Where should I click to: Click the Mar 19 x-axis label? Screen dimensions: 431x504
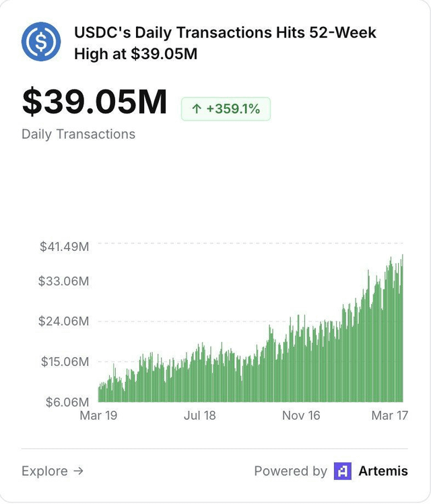click(x=98, y=415)
